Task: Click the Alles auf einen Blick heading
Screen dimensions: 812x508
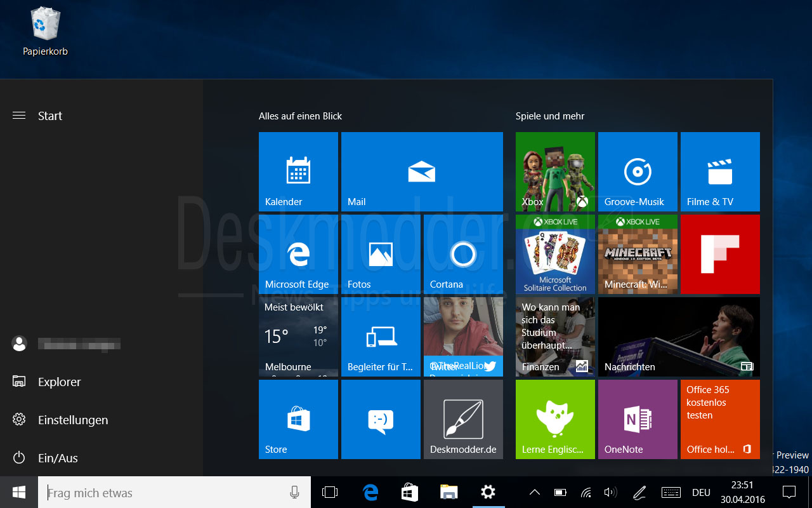Action: (300, 116)
